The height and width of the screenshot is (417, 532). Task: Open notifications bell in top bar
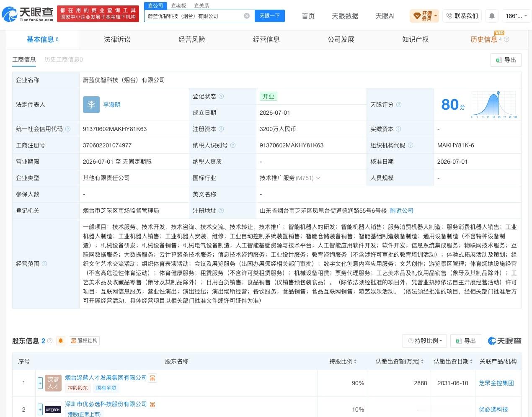492,16
